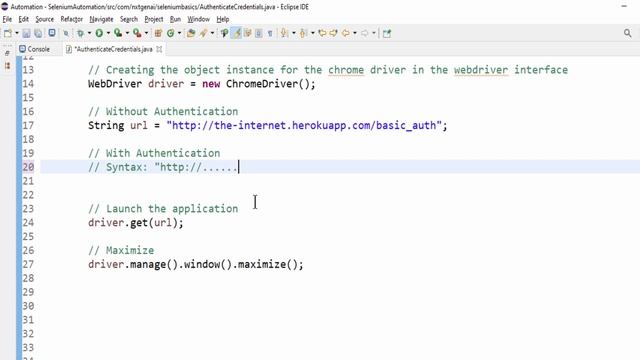This screenshot has height=360, width=640.
Task: Click the Next Annotation icon
Action: [x=284, y=33]
